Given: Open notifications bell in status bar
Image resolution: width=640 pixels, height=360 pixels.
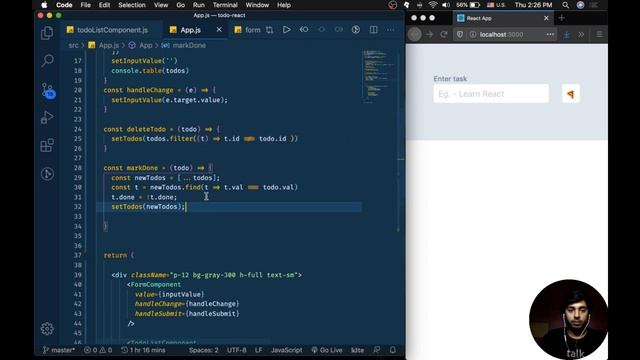Looking at the screenshot, I should (393, 350).
